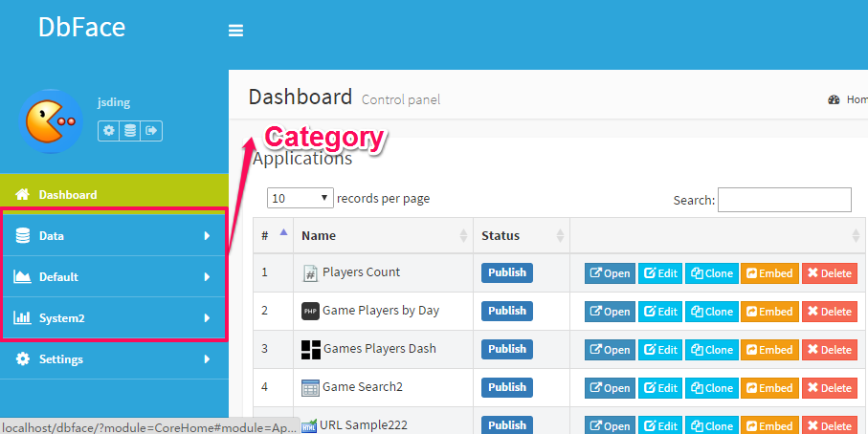The width and height of the screenshot is (868, 434).
Task: Click Home breadcrumb dashboard icon
Action: click(x=834, y=99)
